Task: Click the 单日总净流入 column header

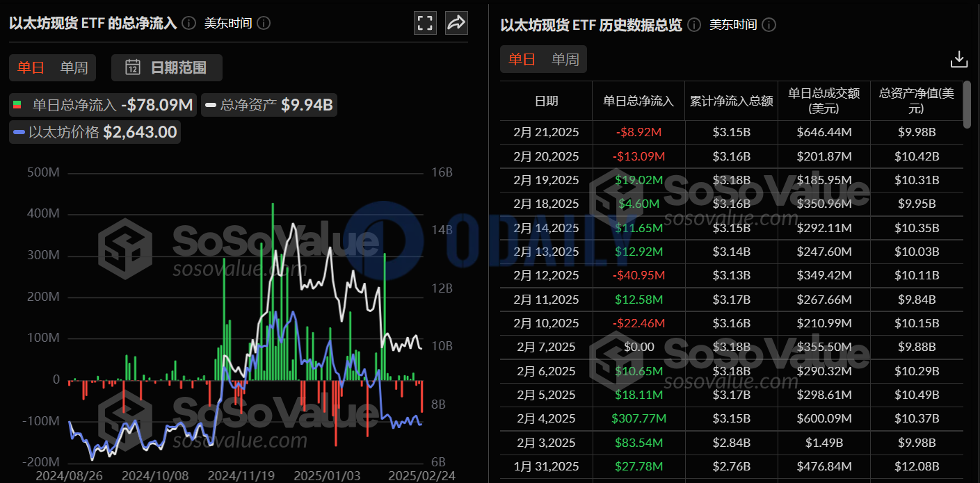Action: click(638, 101)
